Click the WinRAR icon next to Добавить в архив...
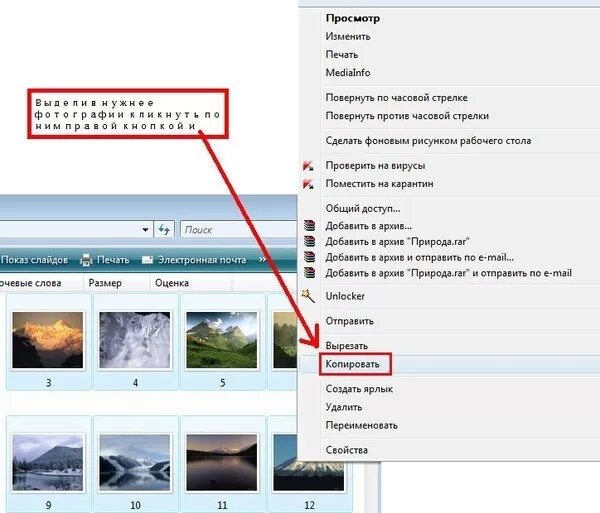 click(309, 226)
